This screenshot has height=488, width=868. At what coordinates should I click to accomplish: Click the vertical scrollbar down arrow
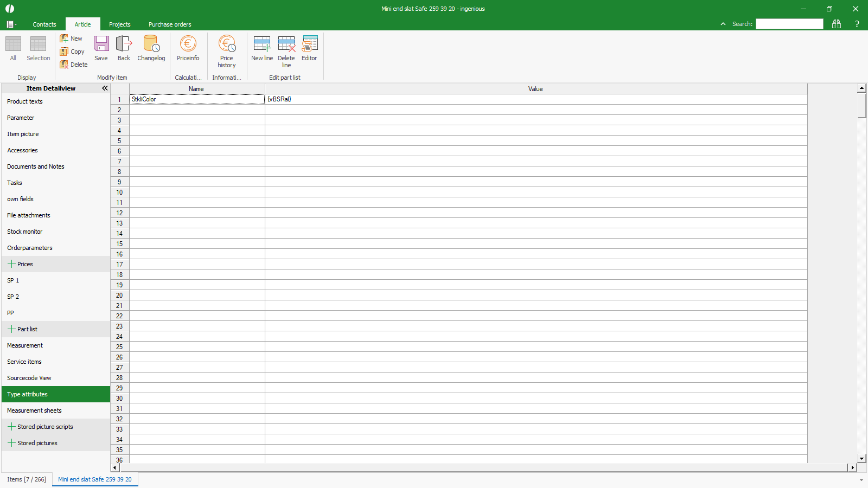tap(861, 459)
